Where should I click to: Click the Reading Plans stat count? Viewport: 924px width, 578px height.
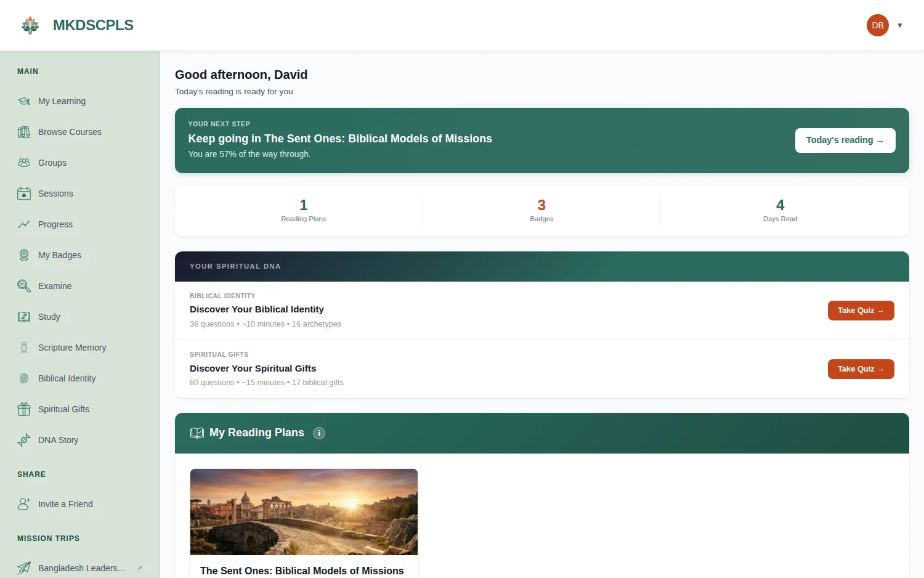tap(304, 205)
